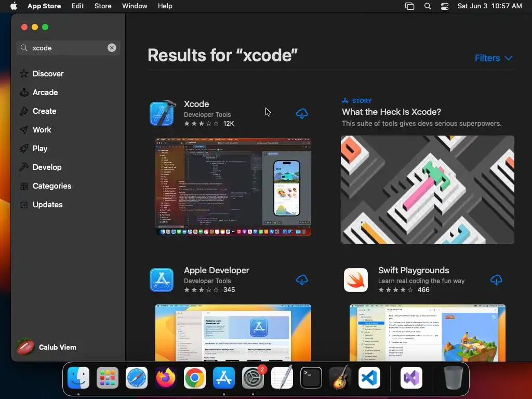
Task: Download Xcode using the cloud icon
Action: tap(302, 113)
